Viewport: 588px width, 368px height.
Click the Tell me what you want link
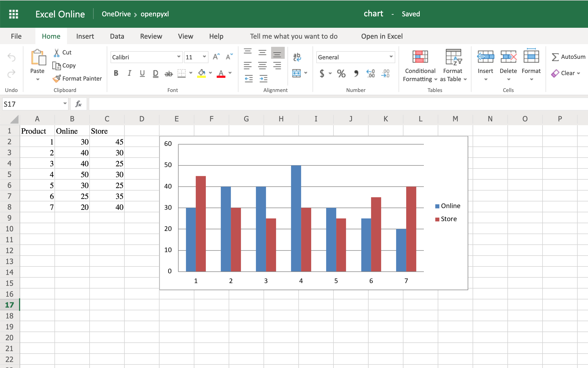tap(294, 36)
